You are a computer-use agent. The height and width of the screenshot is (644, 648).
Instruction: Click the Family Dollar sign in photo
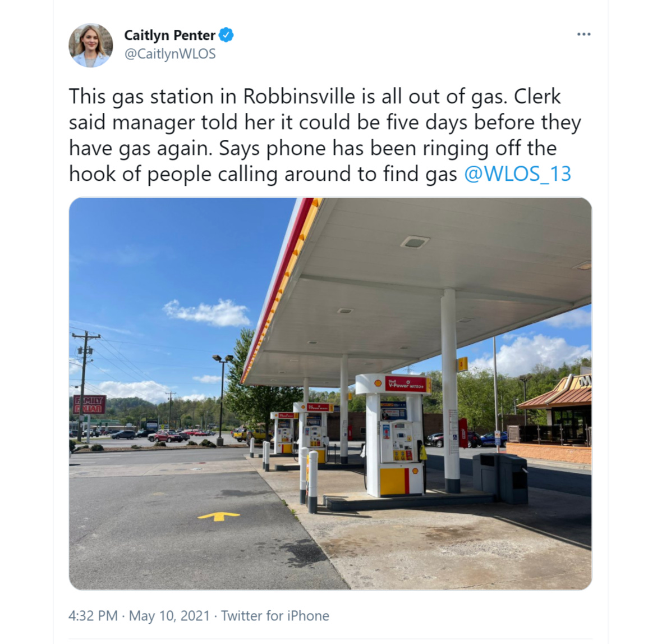[x=89, y=404]
